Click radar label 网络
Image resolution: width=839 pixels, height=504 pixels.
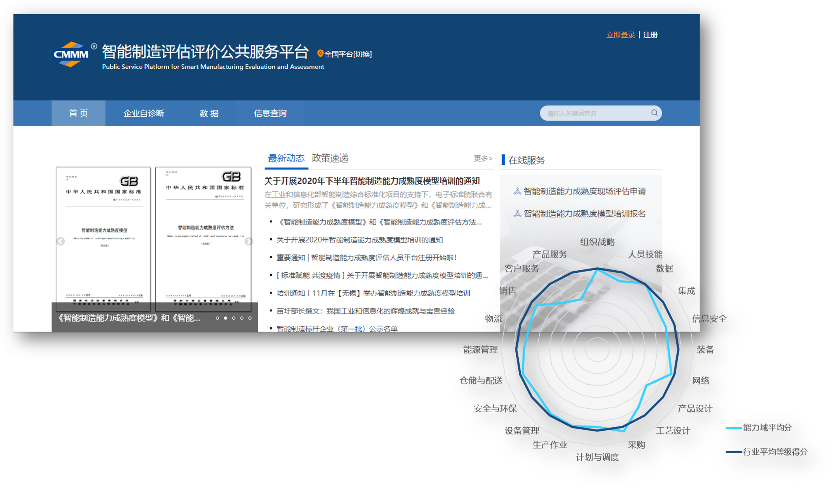point(700,381)
